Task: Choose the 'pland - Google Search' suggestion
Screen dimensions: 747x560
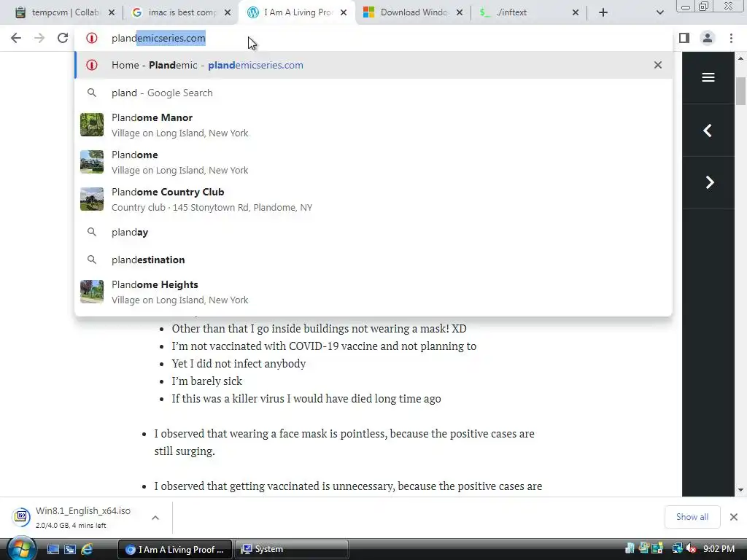Action: tap(373, 93)
